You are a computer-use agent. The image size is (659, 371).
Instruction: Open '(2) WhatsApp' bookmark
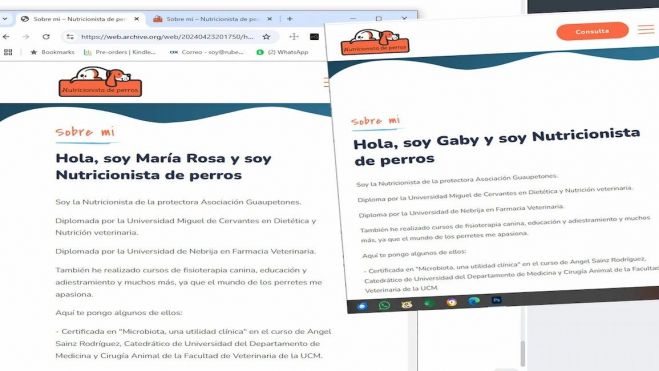[x=282, y=52]
